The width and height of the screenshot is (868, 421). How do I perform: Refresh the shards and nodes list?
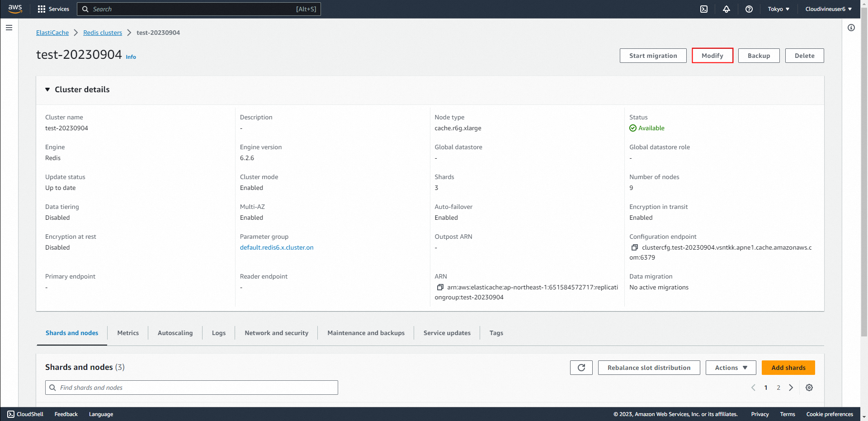point(581,368)
